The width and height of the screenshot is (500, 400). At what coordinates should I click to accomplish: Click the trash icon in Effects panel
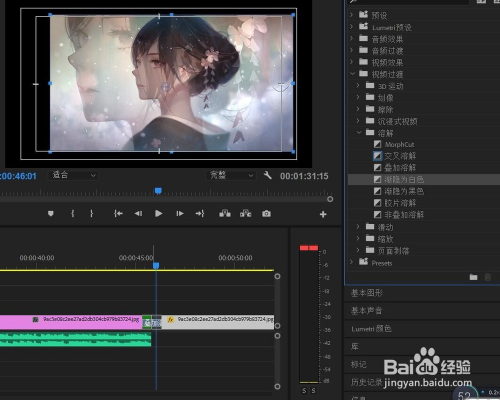488,277
